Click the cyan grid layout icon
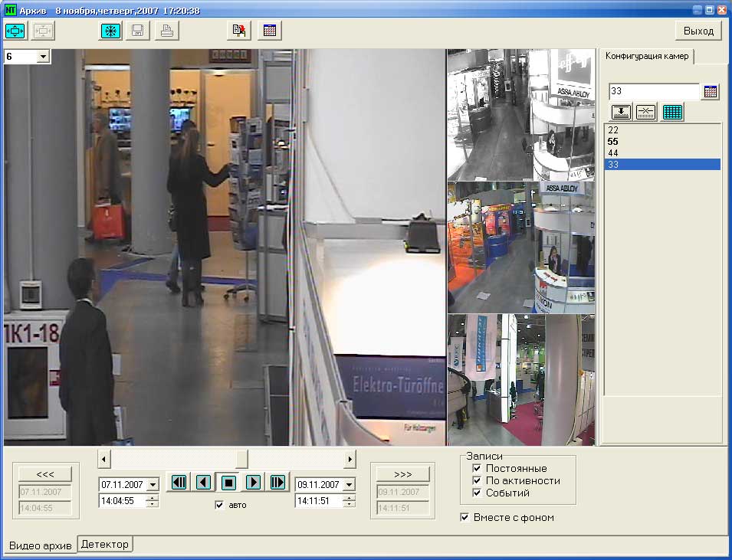Screen dimensions: 732x560 coord(672,112)
